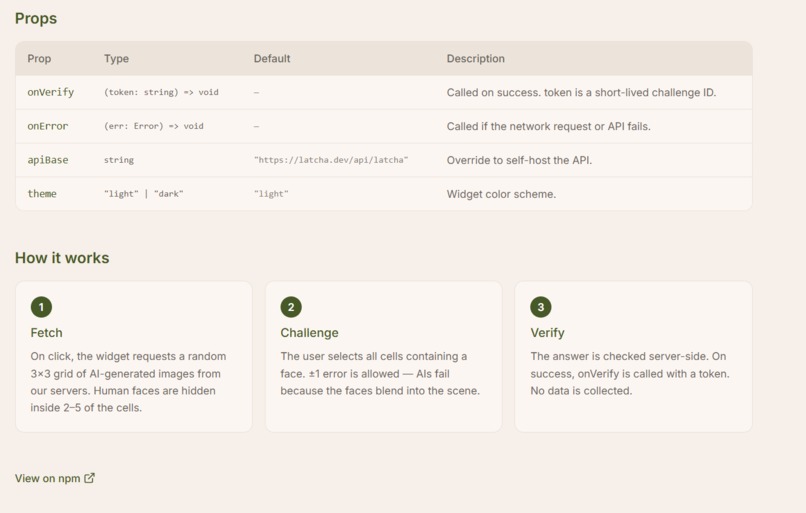This screenshot has height=513, width=806.
Task: Click the Default column header
Action: click(x=272, y=59)
